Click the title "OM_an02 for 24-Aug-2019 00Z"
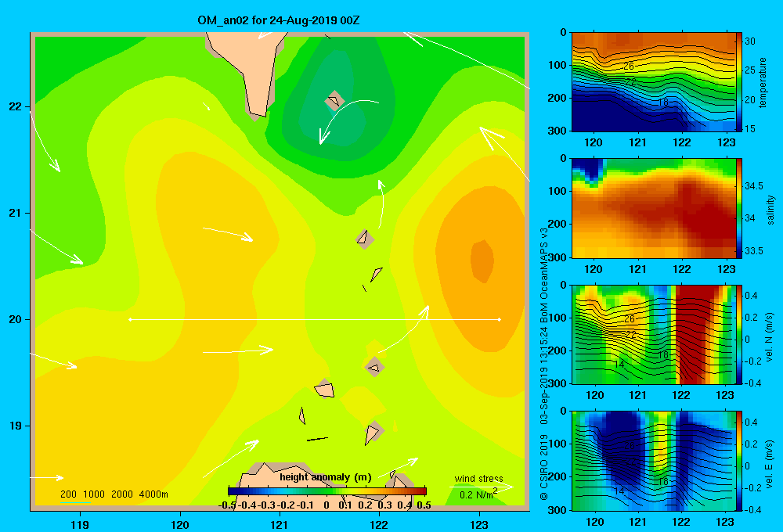 279,20
